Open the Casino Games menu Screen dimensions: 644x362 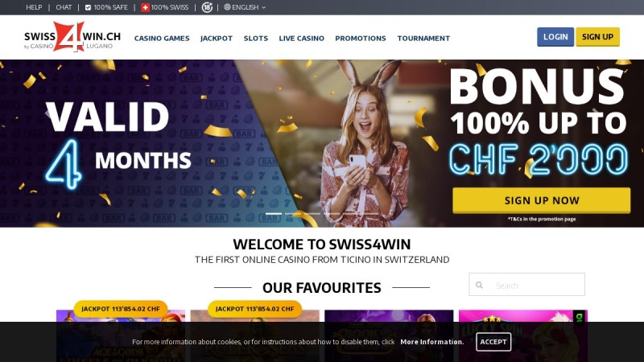click(162, 38)
